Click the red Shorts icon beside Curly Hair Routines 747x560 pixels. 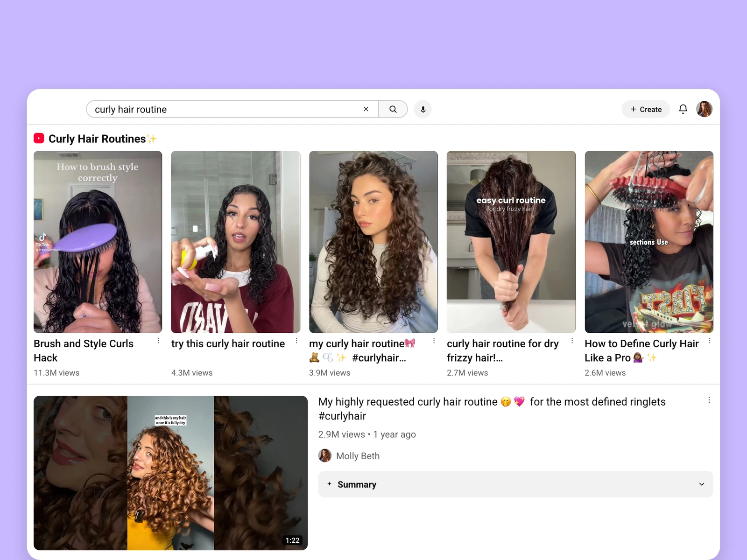(39, 139)
